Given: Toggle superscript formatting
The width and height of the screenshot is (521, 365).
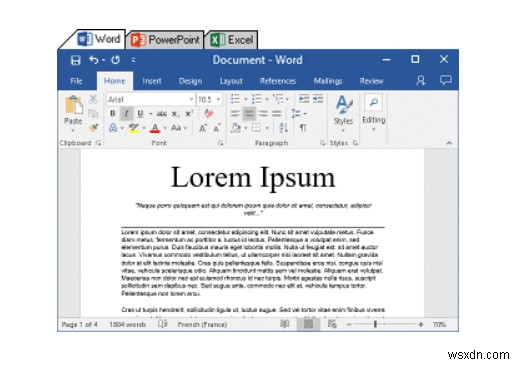Looking at the screenshot, I should pos(189,113).
